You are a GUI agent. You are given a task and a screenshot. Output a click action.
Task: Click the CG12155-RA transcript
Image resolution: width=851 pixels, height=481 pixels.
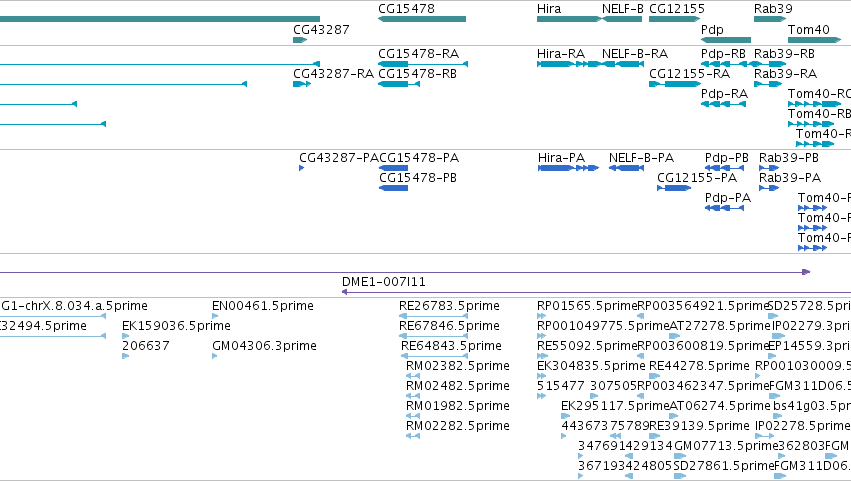click(675, 84)
